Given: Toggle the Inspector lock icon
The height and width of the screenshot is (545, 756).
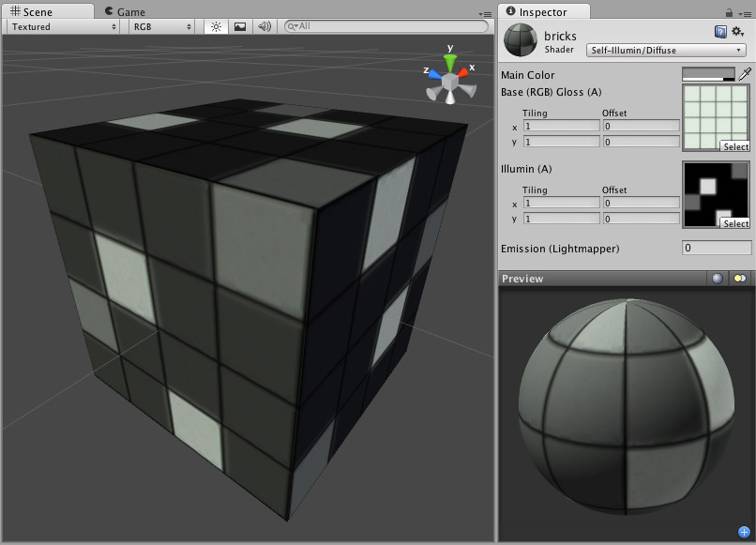Looking at the screenshot, I should click(x=729, y=13).
